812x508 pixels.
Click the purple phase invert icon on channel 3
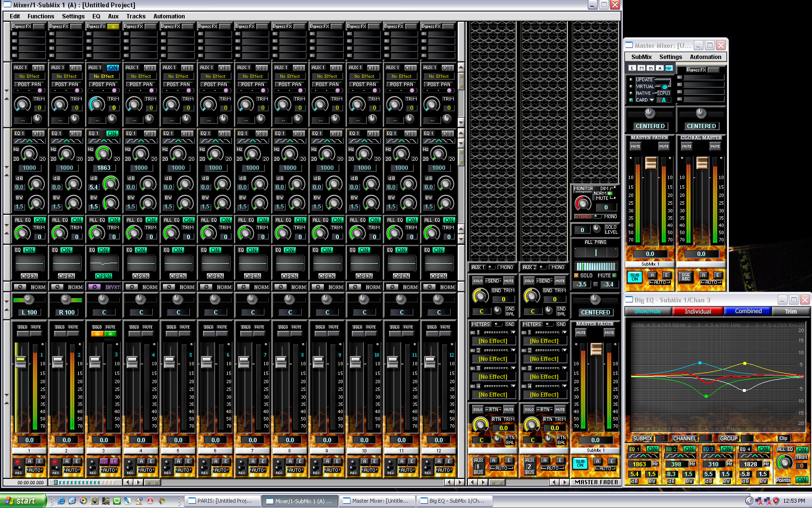click(94, 287)
